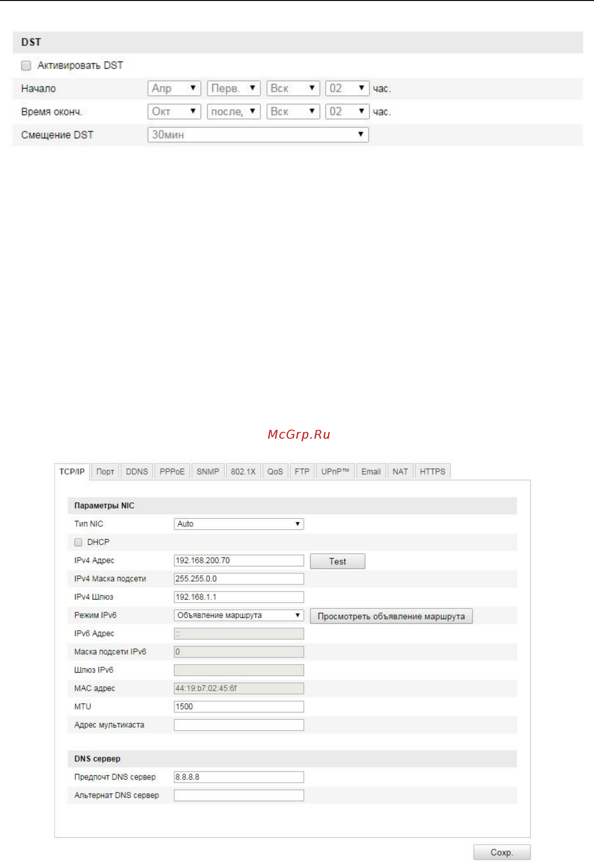Click the Предпочт DNS сервер field
The width and height of the screenshot is (594, 868).
pos(239,777)
